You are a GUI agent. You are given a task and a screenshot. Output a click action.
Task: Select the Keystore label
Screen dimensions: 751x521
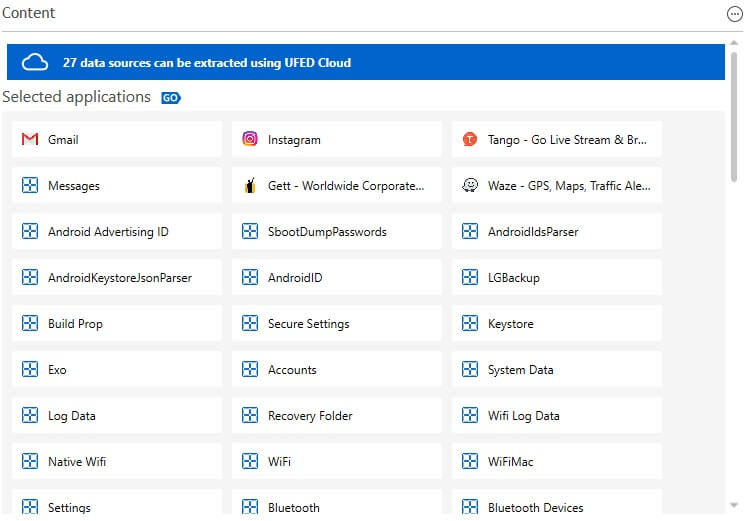tap(511, 324)
